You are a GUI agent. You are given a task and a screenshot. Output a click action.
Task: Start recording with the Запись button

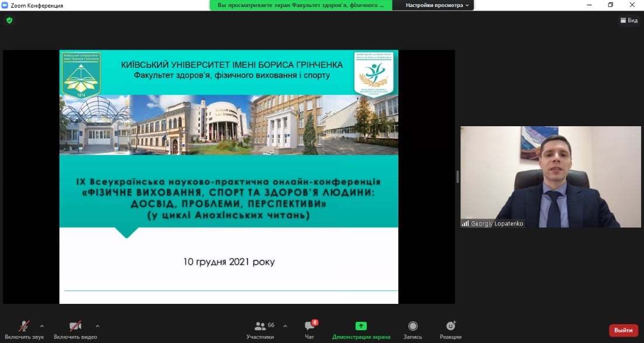click(x=413, y=329)
